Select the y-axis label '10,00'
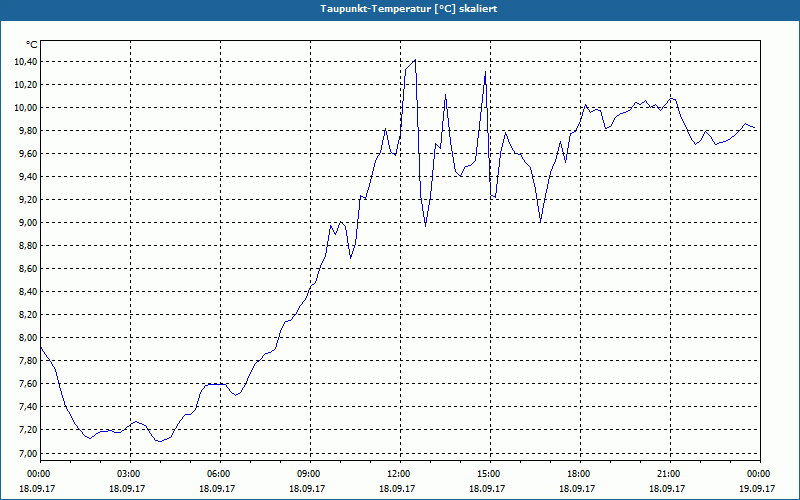This screenshot has width=800, height=500. [27, 107]
